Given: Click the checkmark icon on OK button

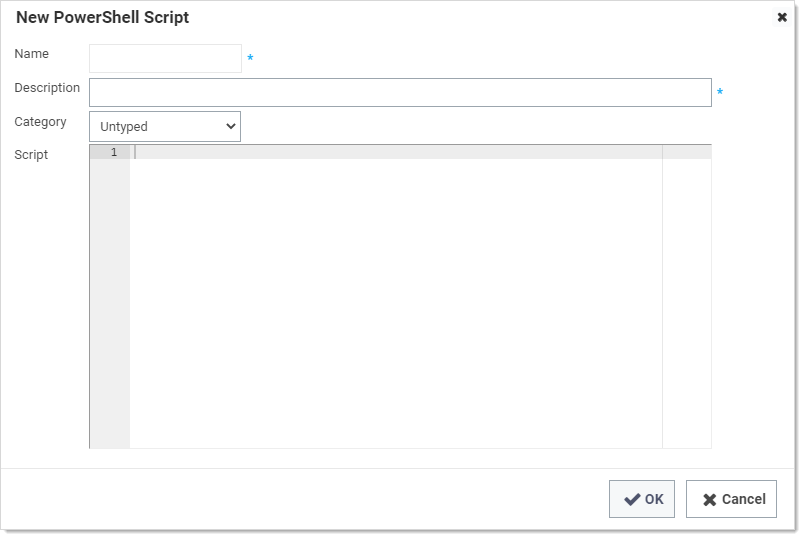Looking at the screenshot, I should [632, 499].
